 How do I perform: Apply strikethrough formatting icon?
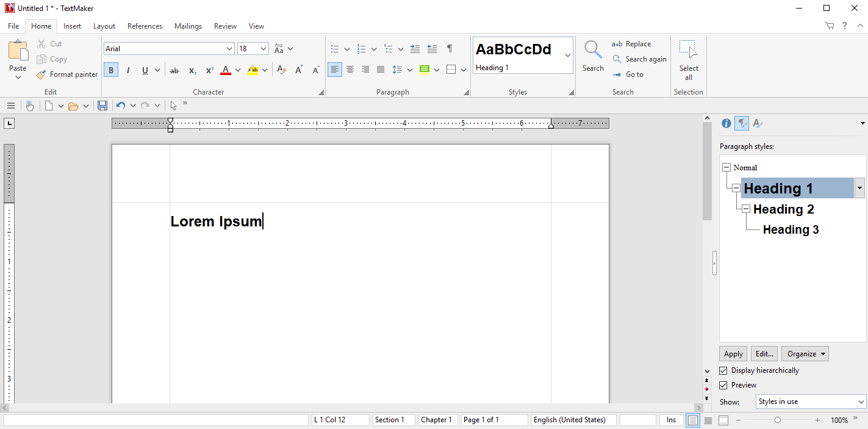coord(174,70)
